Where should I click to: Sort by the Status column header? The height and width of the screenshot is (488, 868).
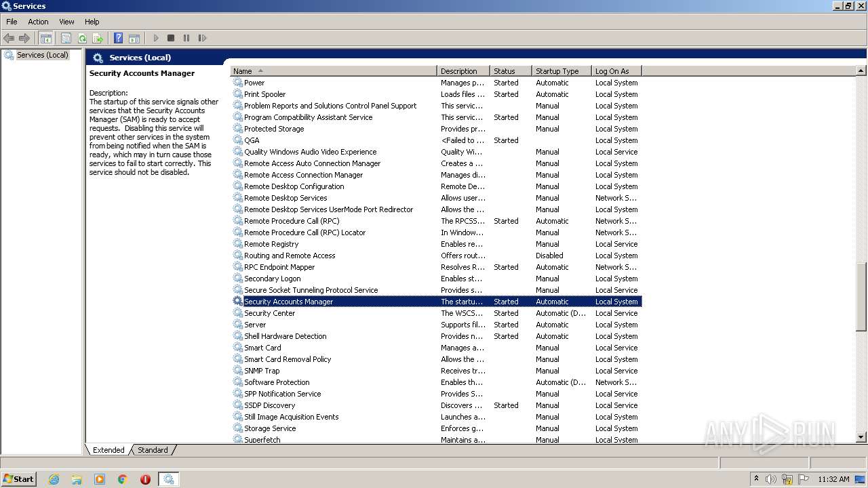click(511, 71)
